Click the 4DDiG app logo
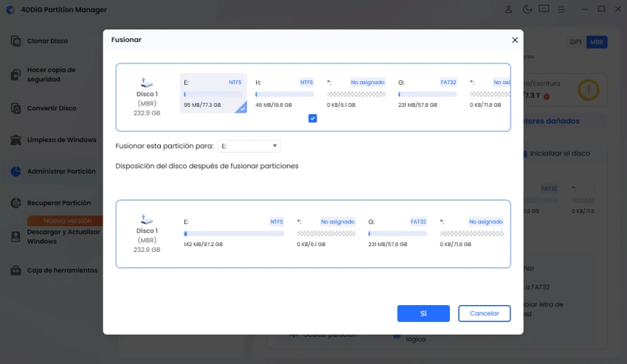Screen dimensions: 627x364 coord(11,10)
